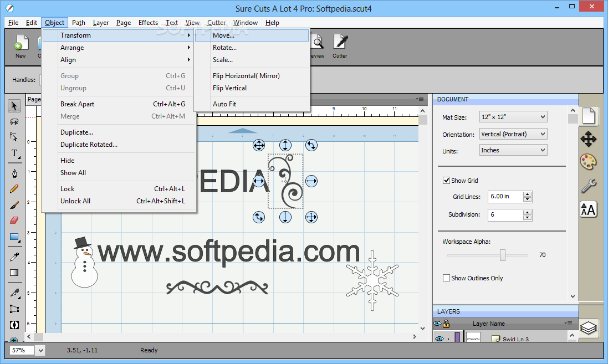Open the Orientation dropdown
Image resolution: width=608 pixels, height=364 pixels.
pyautogui.click(x=513, y=134)
